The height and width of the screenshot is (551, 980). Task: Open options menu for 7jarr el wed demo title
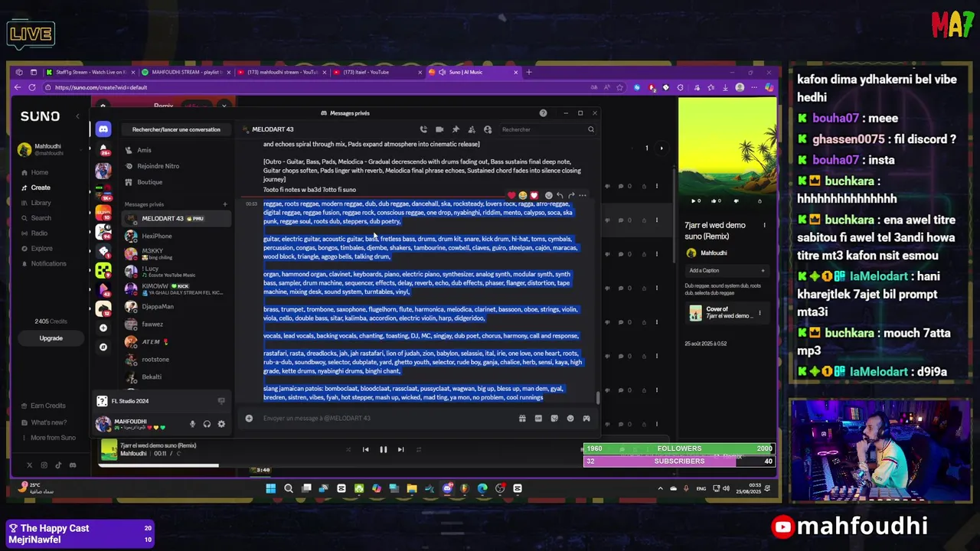[764, 226]
